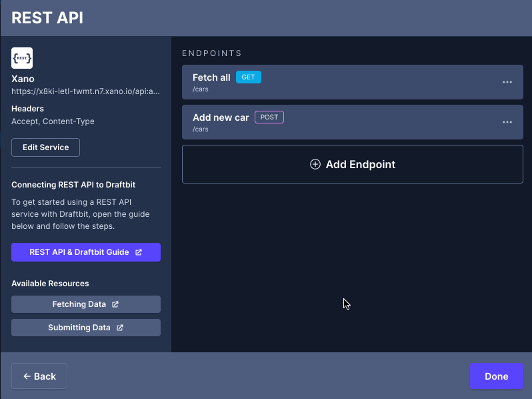
Task: Click the Available Resources heading
Action: click(x=50, y=284)
